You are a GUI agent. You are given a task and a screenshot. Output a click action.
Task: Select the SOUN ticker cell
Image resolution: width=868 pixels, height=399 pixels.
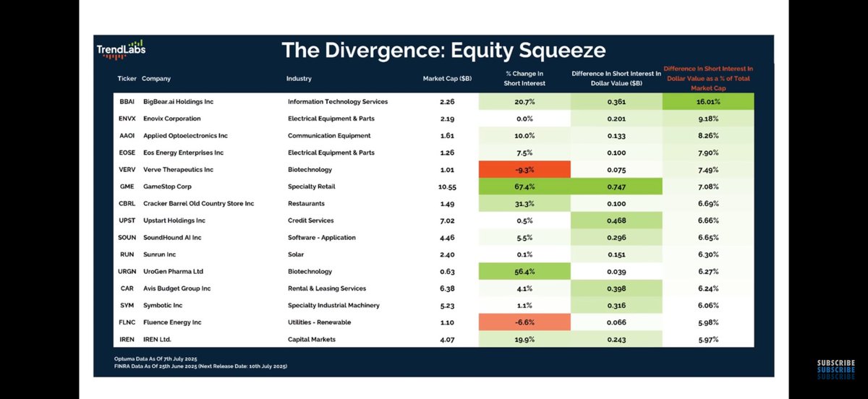tap(127, 238)
